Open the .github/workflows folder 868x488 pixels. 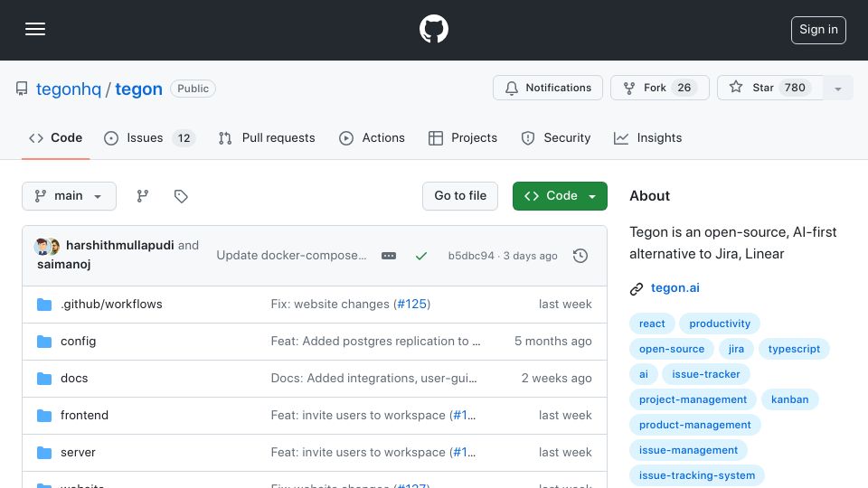(111, 304)
